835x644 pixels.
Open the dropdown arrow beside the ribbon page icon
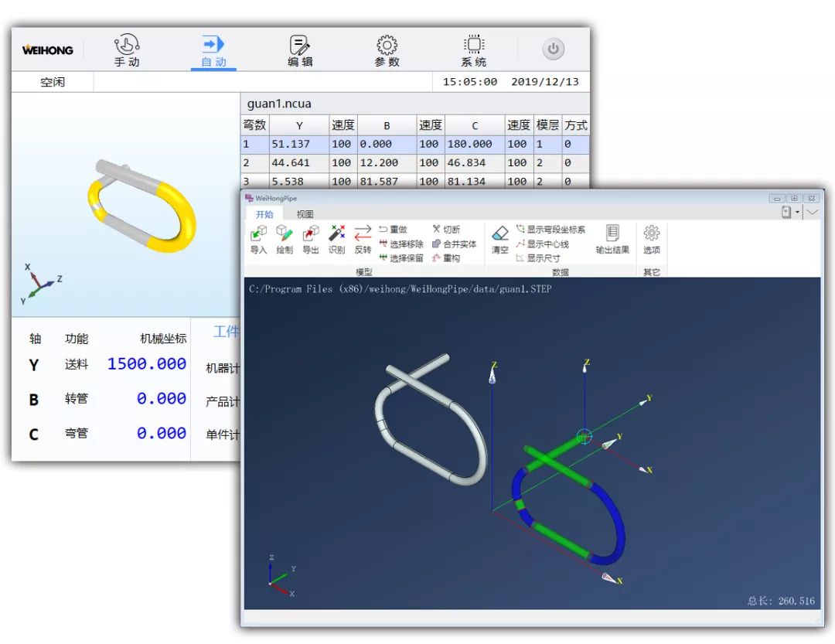797,212
